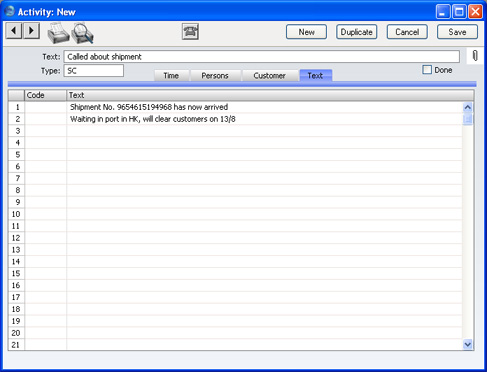Image resolution: width=487 pixels, height=372 pixels.
Task: Tick the Done checkbox
Action: (427, 70)
